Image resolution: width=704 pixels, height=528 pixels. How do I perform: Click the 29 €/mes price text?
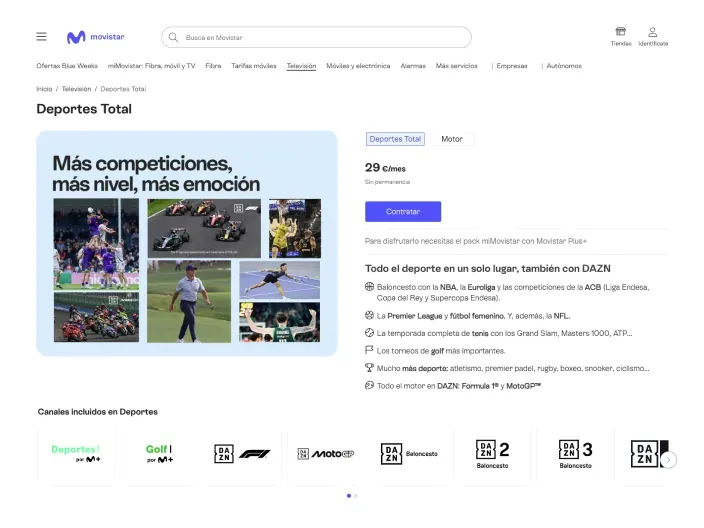pos(385,168)
